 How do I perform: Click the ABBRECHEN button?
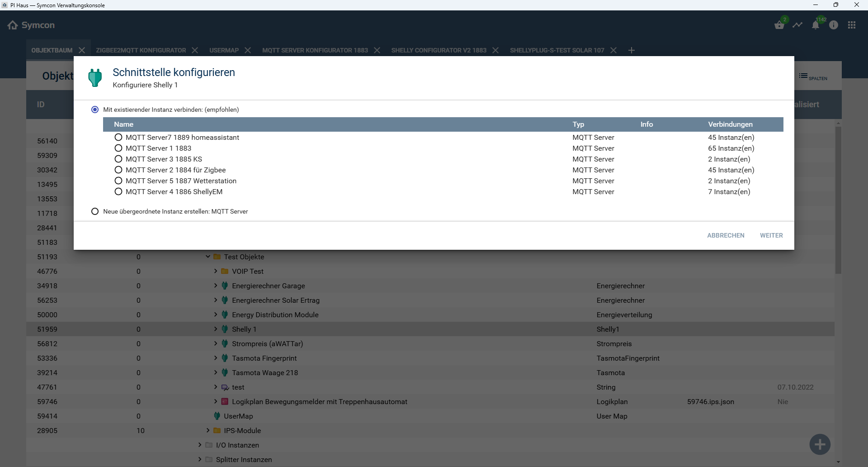click(726, 235)
